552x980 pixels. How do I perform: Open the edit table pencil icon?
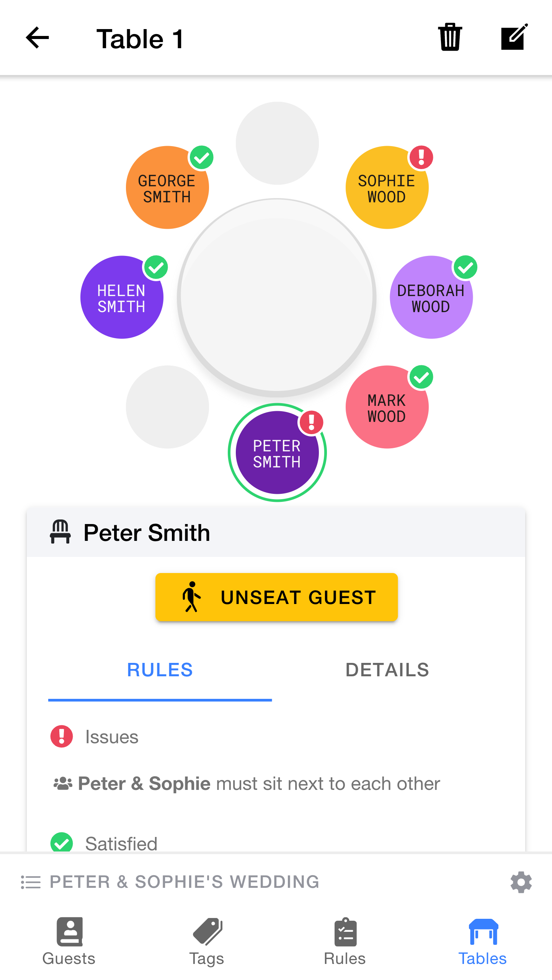click(x=514, y=37)
